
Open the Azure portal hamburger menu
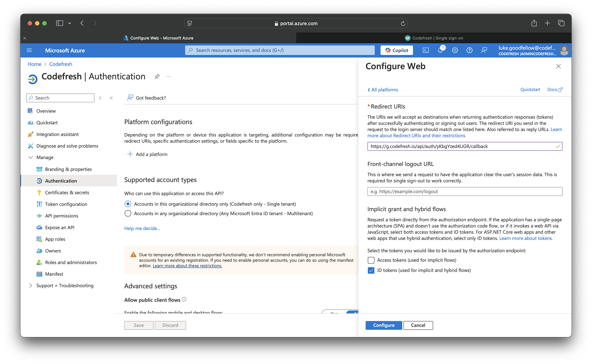[x=29, y=50]
